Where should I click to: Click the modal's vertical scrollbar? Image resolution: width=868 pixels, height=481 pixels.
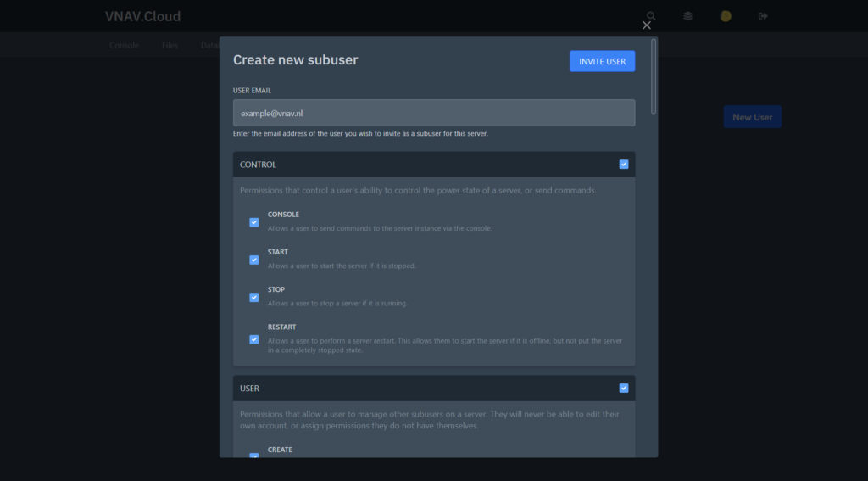click(x=654, y=76)
